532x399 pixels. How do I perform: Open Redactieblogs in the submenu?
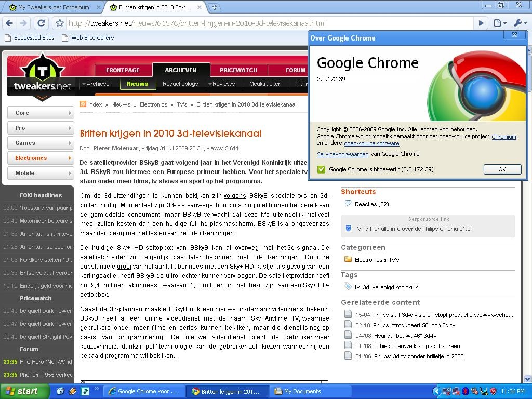click(x=180, y=84)
